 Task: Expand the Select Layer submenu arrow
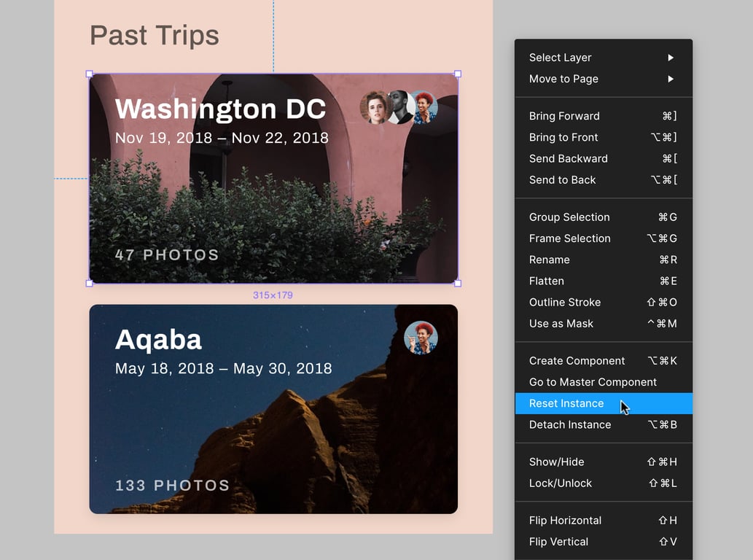pos(671,58)
